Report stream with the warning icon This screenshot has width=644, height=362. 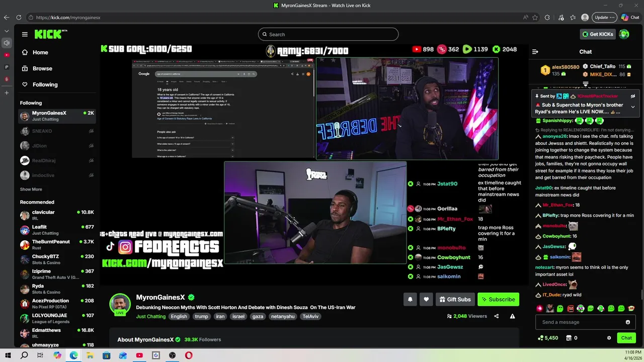[512, 316]
